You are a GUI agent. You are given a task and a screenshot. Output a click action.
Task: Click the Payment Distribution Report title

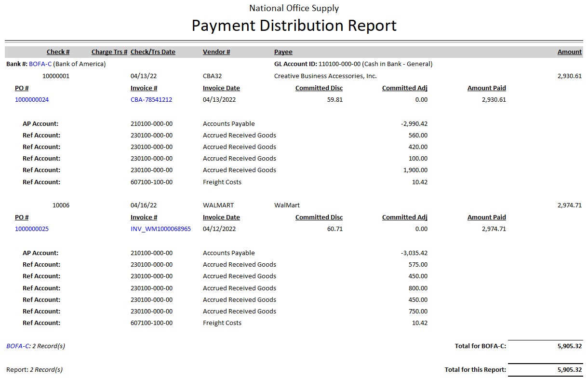pyautogui.click(x=294, y=26)
